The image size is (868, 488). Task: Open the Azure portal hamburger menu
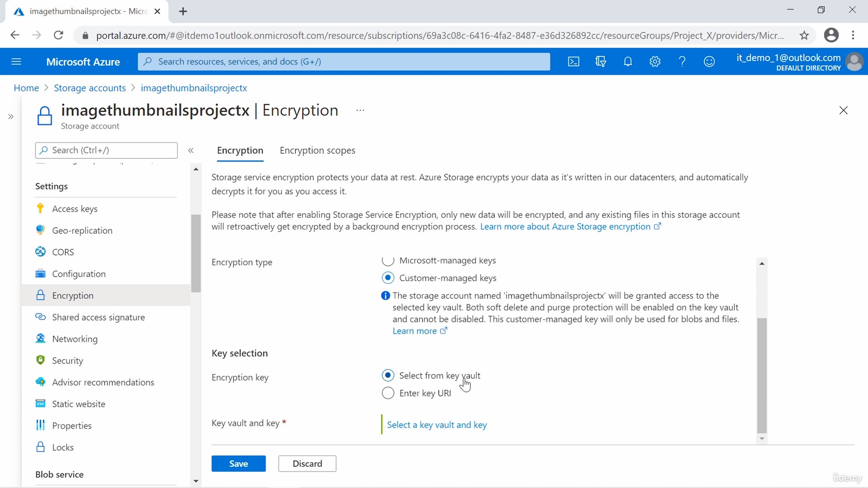(x=16, y=61)
